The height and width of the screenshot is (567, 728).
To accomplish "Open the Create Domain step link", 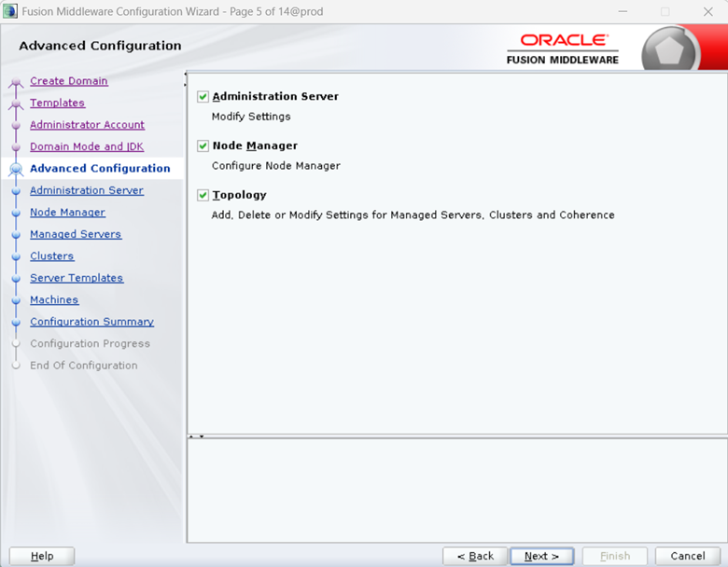I will click(69, 81).
